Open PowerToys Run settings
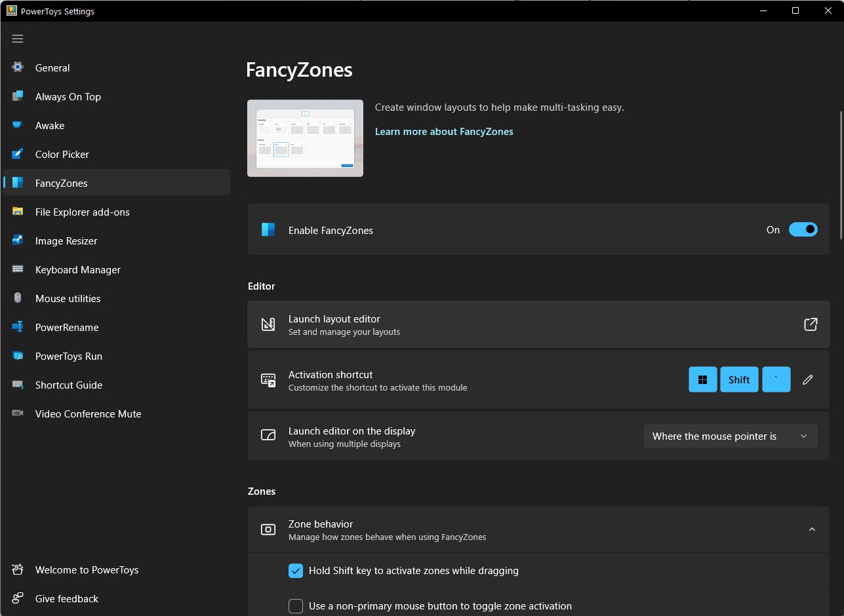This screenshot has width=844, height=616. click(117, 356)
